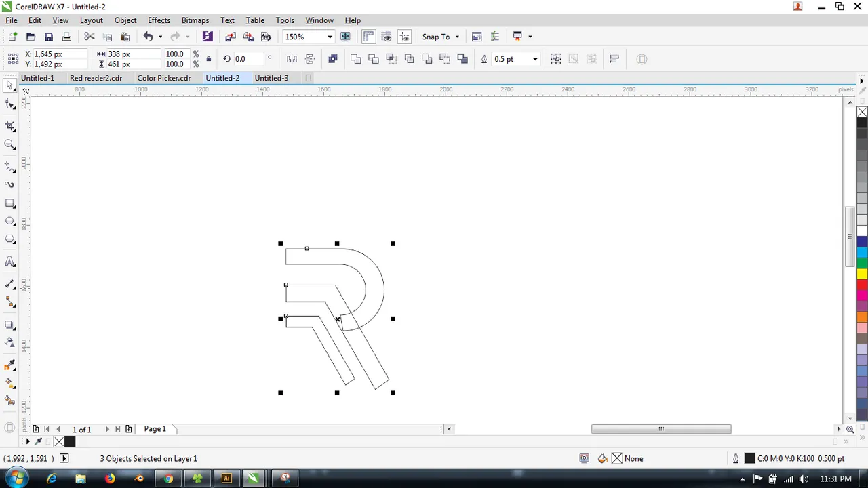Toggle the lock ratio padlock
This screenshot has height=488, width=868.
coord(208,59)
